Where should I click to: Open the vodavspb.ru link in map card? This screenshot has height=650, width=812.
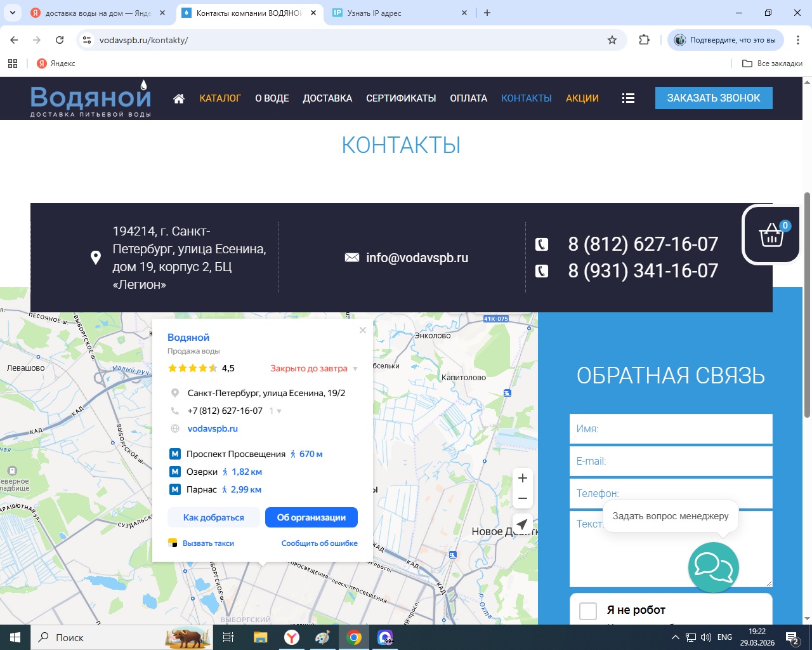point(213,428)
